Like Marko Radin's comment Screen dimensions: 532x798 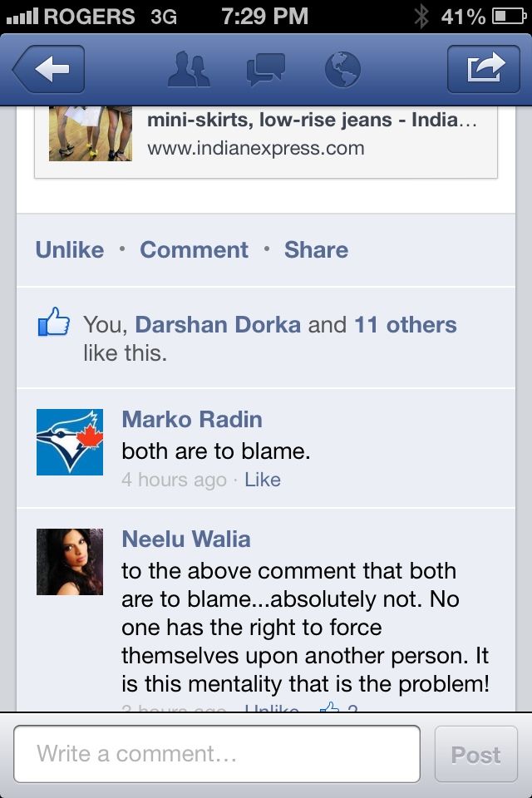pyautogui.click(x=263, y=480)
